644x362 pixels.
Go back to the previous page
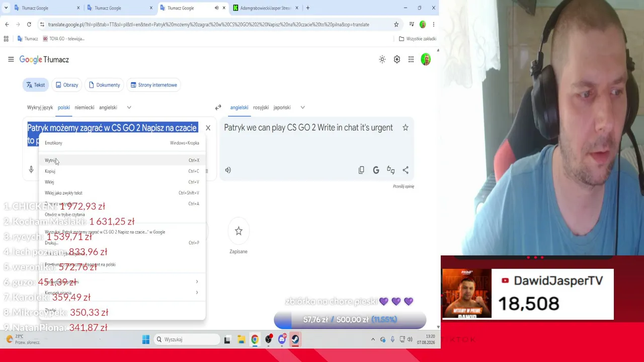coord(7,24)
